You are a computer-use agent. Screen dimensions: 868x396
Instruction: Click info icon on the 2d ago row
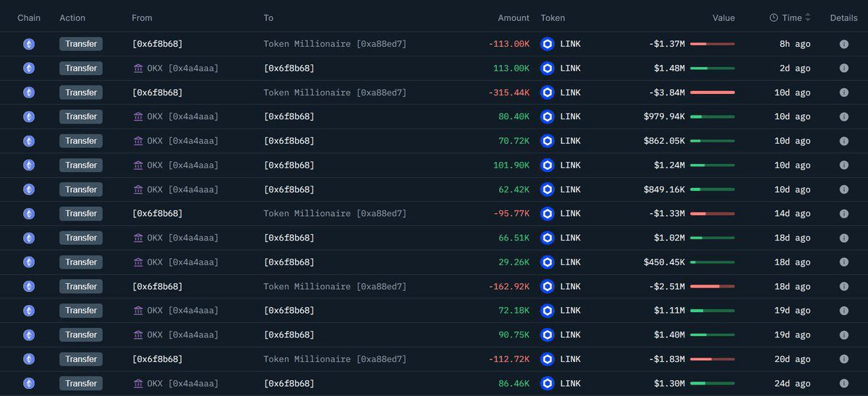tap(843, 68)
